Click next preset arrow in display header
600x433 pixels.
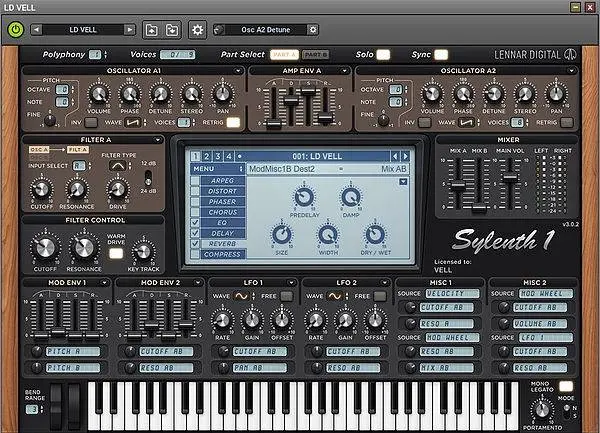[405, 156]
